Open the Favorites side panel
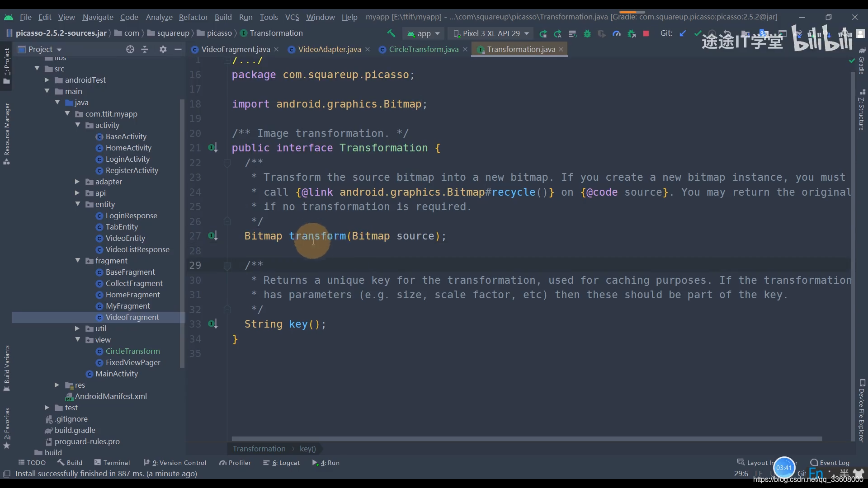The height and width of the screenshot is (488, 868). (x=7, y=428)
